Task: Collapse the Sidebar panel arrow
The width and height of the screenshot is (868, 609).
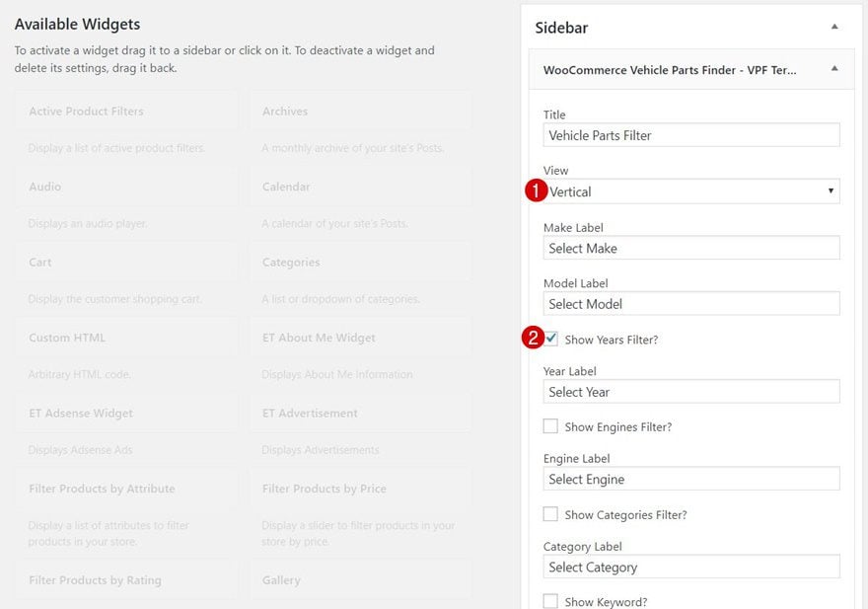Action: point(834,28)
